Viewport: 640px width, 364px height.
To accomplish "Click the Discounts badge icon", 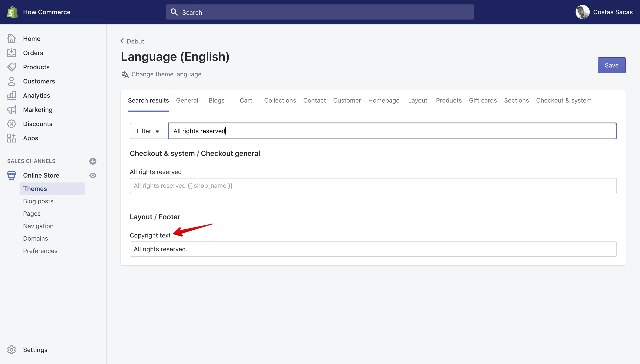I will (12, 124).
